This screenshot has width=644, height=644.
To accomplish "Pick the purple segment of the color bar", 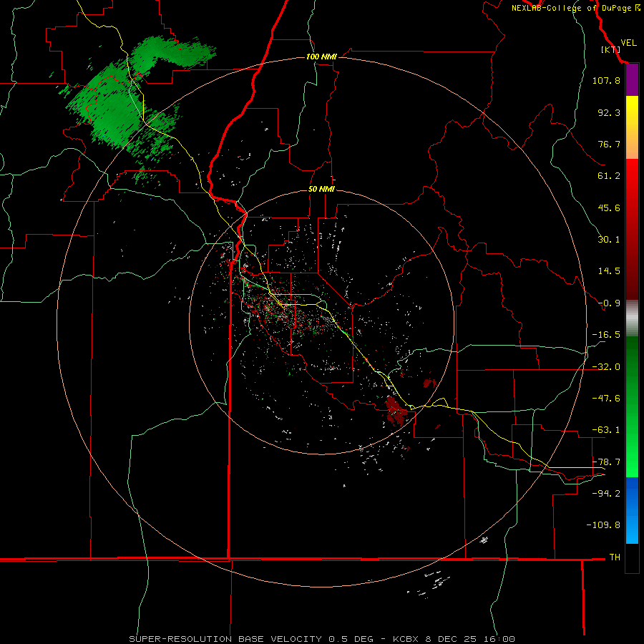I will point(632,80).
